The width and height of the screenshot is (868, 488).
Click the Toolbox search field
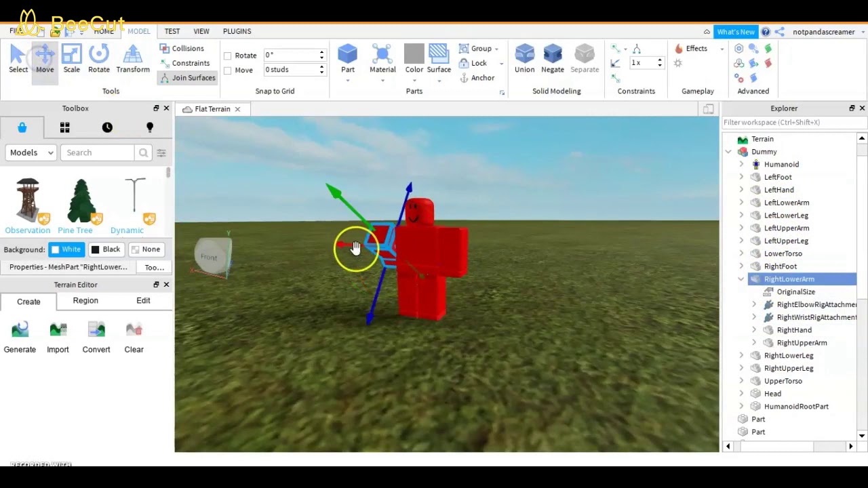pyautogui.click(x=98, y=152)
